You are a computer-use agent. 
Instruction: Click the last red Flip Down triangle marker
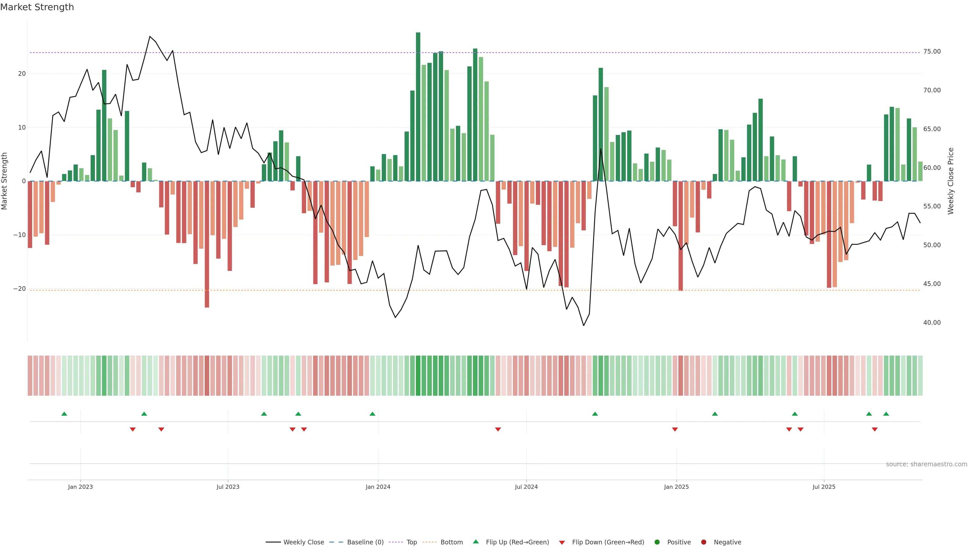[875, 429]
